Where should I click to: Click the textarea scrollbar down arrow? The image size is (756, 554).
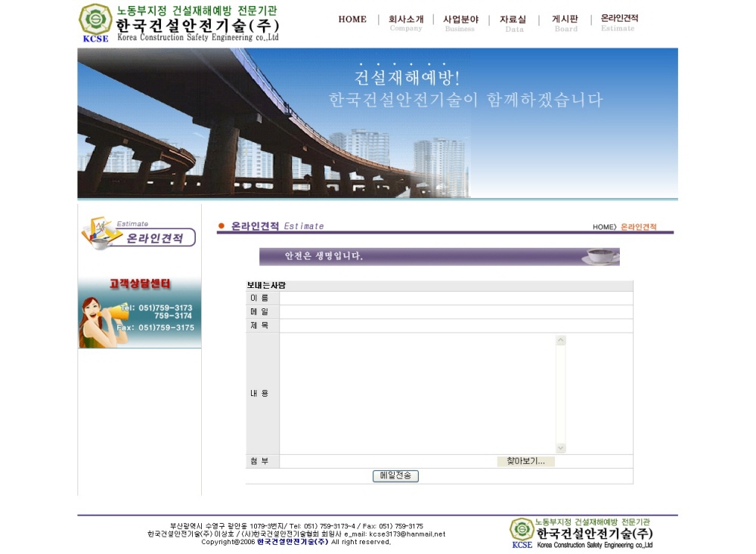pyautogui.click(x=560, y=448)
